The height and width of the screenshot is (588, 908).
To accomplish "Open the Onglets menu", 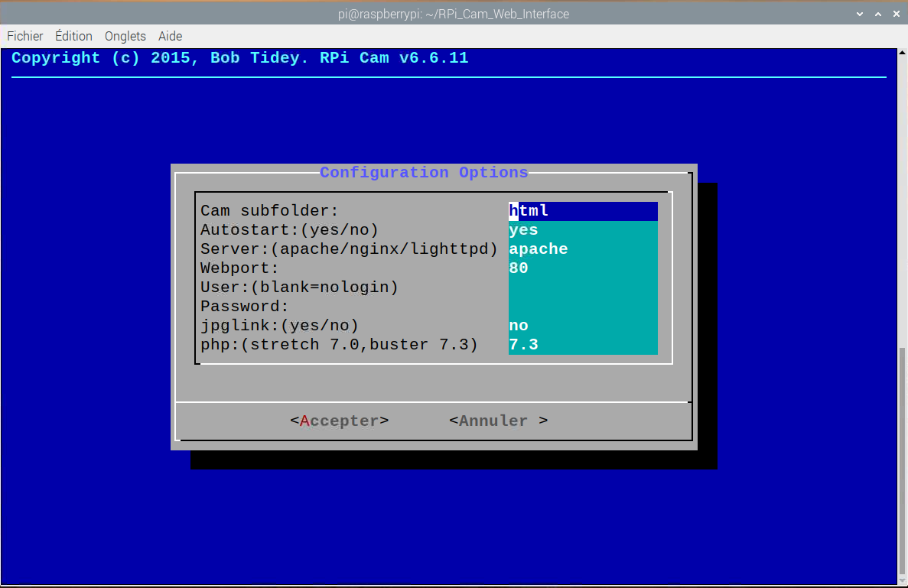I will coord(125,36).
